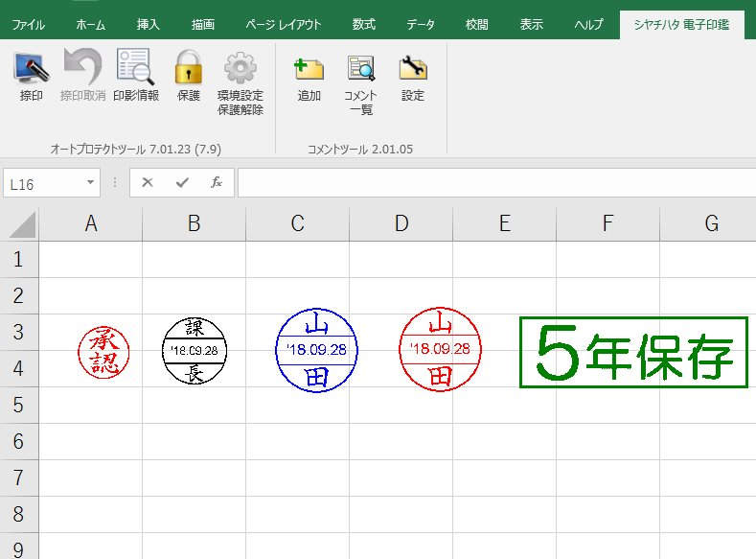This screenshot has height=559, width=756.
Task: Open the ファイル tab
Action: pyautogui.click(x=28, y=24)
